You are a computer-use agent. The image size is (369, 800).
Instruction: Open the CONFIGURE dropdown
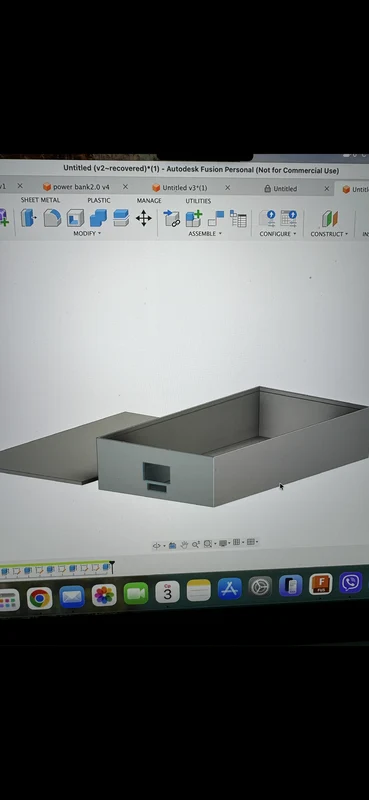click(278, 234)
